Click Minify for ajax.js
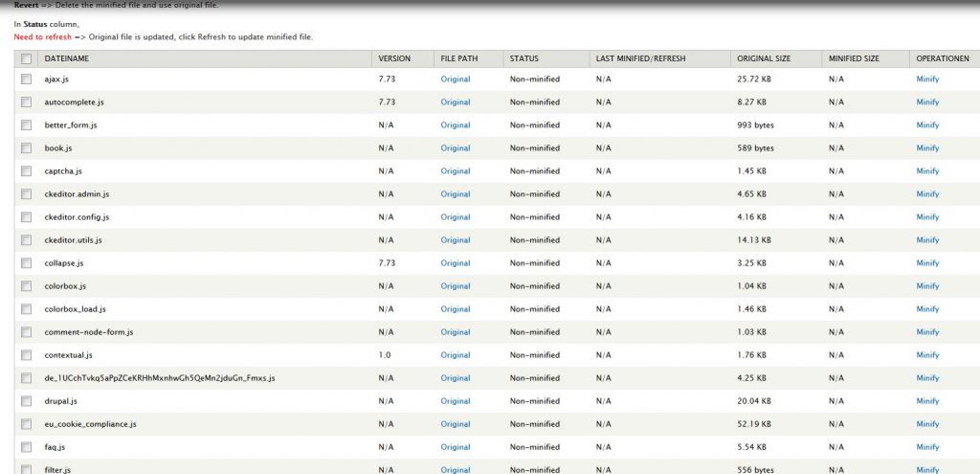The width and height of the screenshot is (980, 474). click(x=927, y=79)
